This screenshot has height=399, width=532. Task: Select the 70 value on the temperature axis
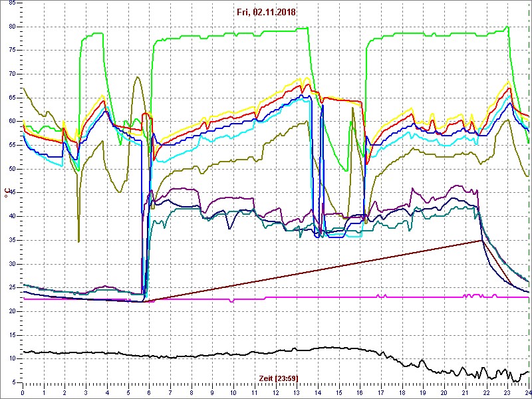11,74
